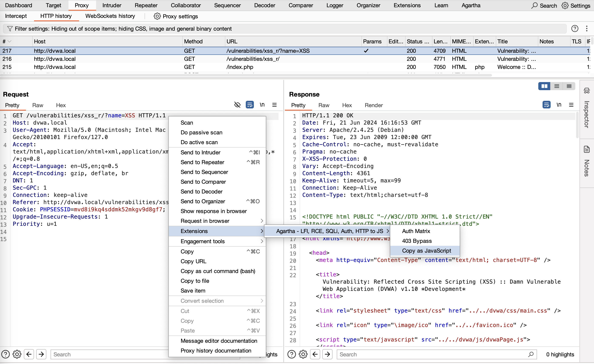This screenshot has width=594, height=364.
Task: Open Message editor documentation
Action: tap(217, 341)
